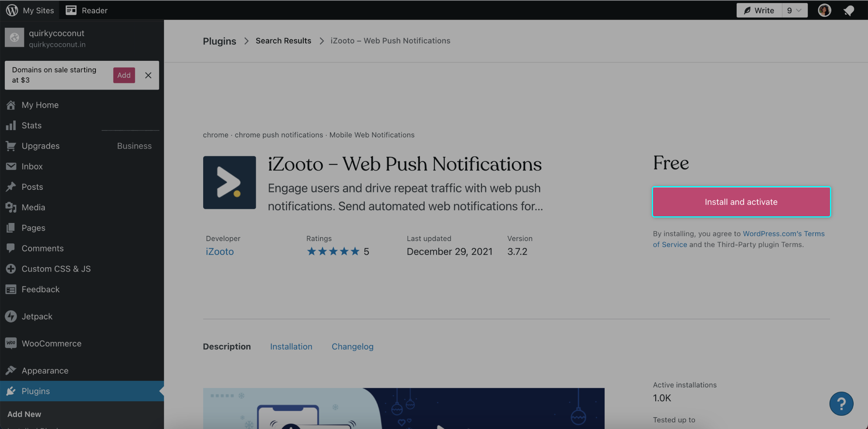This screenshot has width=868, height=429.
Task: Dismiss the domains sale banner
Action: pyautogui.click(x=148, y=75)
